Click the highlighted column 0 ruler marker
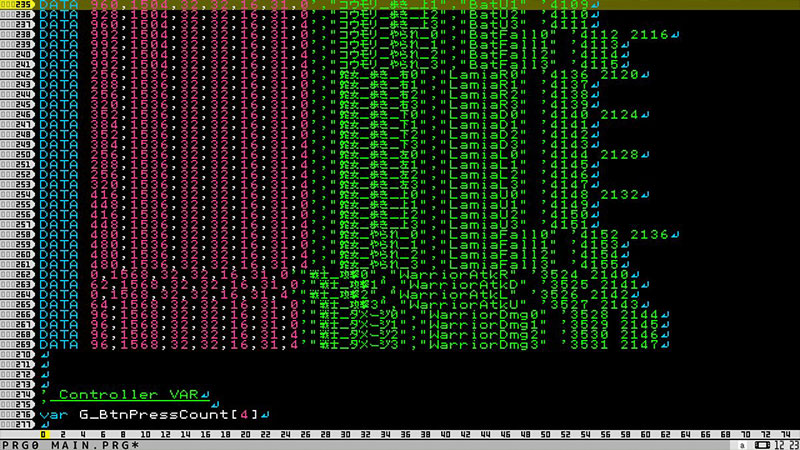Image resolution: width=800 pixels, height=450 pixels. [45, 434]
